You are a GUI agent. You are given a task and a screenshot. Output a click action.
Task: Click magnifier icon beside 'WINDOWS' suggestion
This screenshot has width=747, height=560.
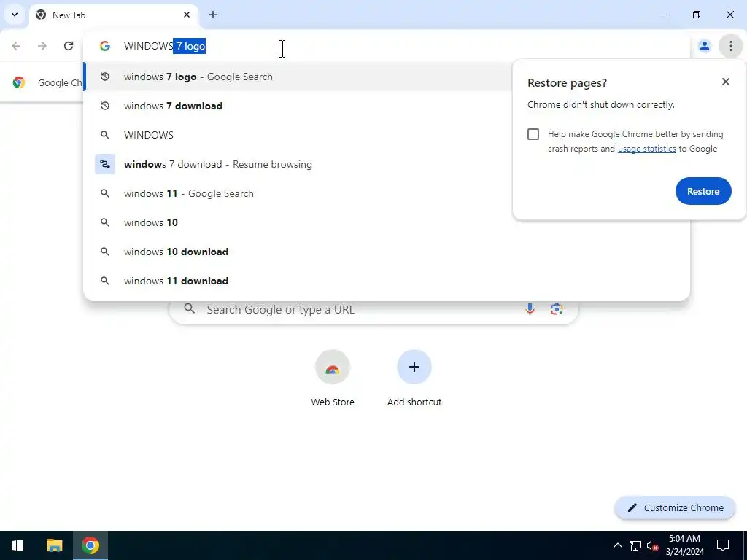105,135
